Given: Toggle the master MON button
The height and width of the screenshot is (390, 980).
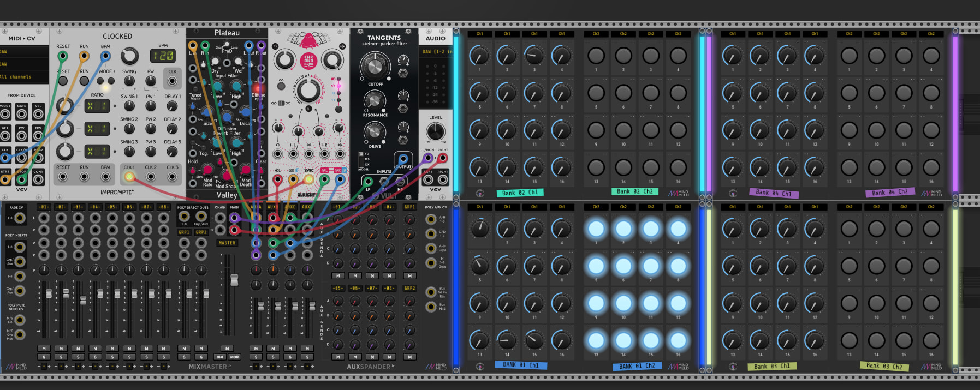Looking at the screenshot, I should point(234,357).
